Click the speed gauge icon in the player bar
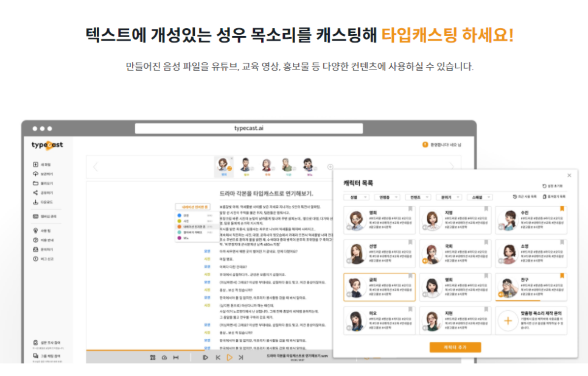588x376 pixels. click(x=164, y=358)
